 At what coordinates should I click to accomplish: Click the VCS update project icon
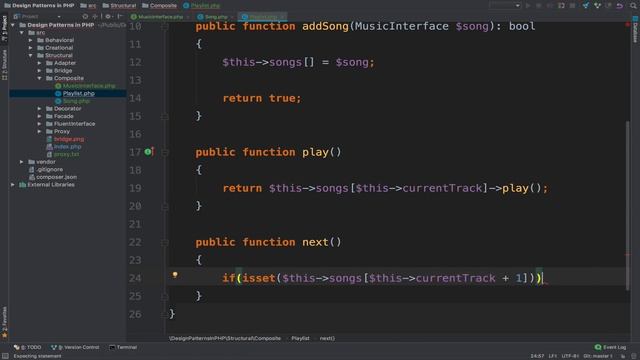[586, 5]
